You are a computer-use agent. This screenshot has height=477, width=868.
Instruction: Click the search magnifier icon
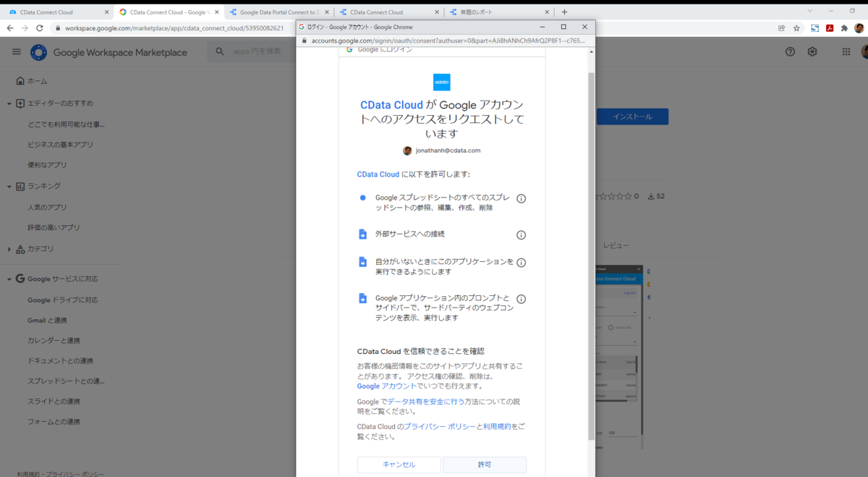(221, 51)
